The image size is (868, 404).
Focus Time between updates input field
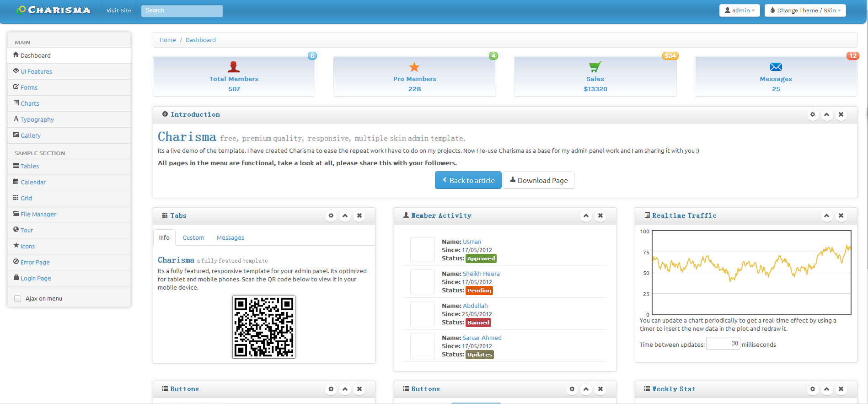723,344
